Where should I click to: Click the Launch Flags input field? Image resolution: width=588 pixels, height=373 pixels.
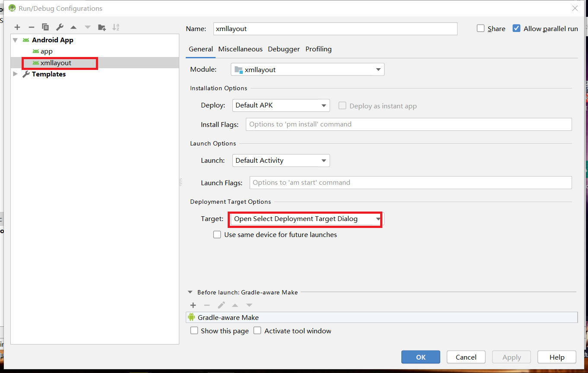(410, 182)
